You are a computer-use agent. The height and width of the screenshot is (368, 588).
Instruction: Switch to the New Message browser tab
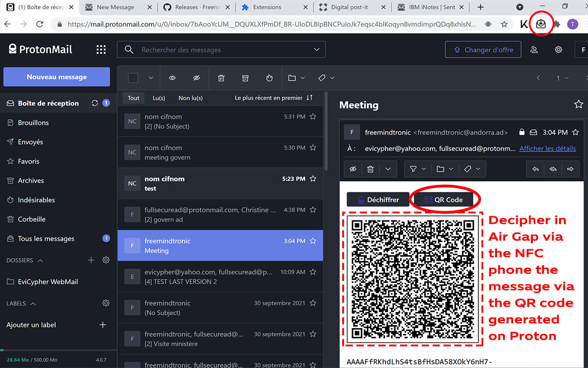[x=119, y=7]
